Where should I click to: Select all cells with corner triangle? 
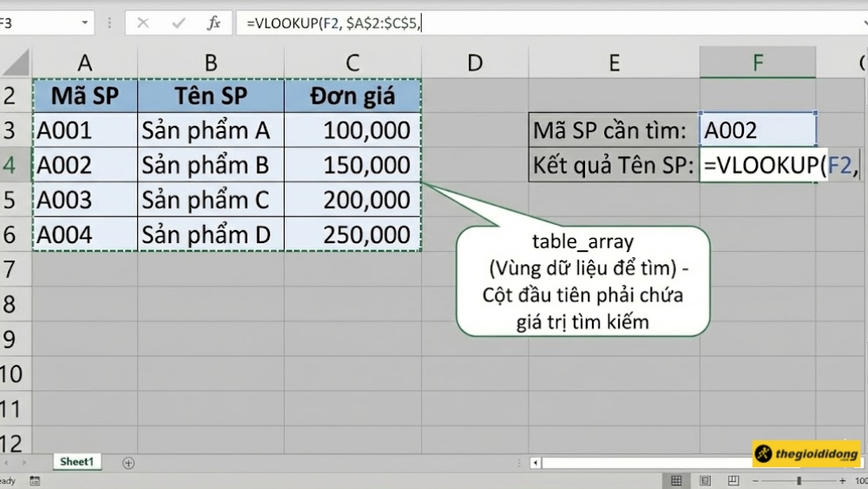(16, 63)
